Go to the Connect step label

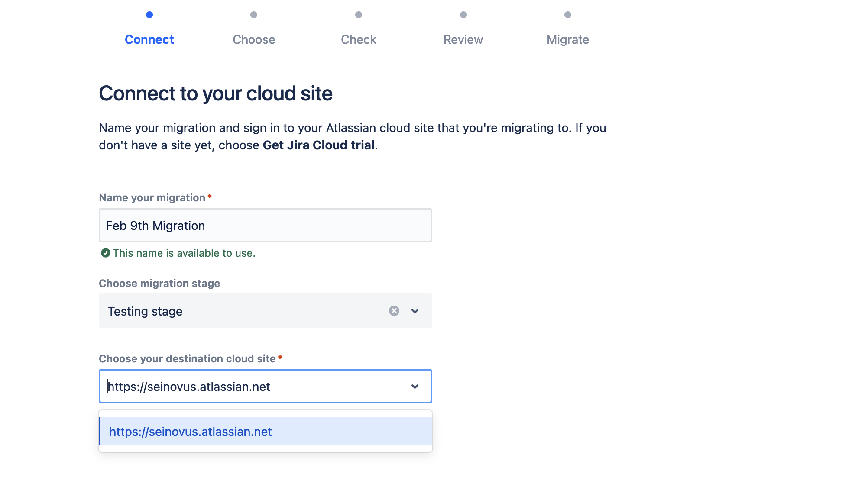tap(149, 39)
